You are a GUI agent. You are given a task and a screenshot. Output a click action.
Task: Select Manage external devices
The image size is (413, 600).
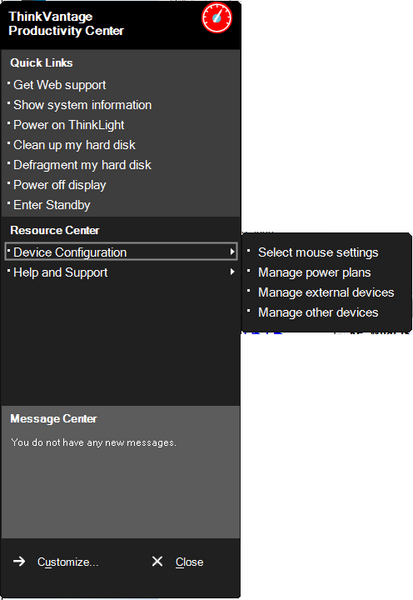click(x=326, y=292)
